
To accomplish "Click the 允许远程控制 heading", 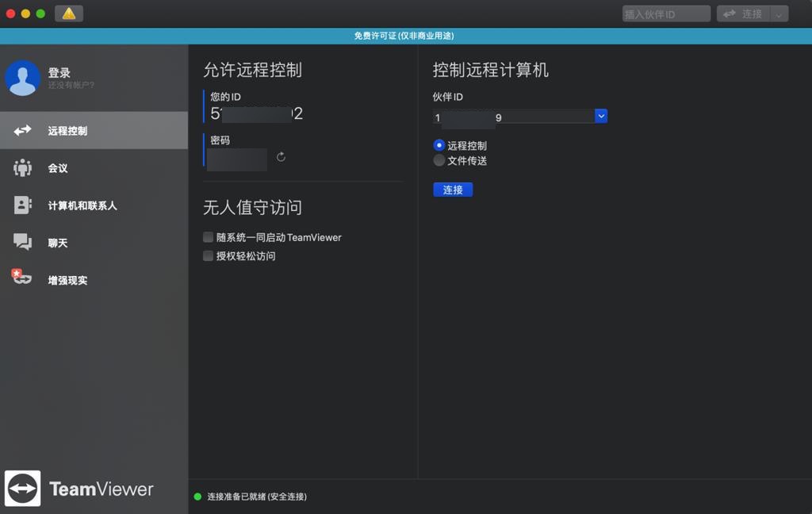I will pos(253,70).
